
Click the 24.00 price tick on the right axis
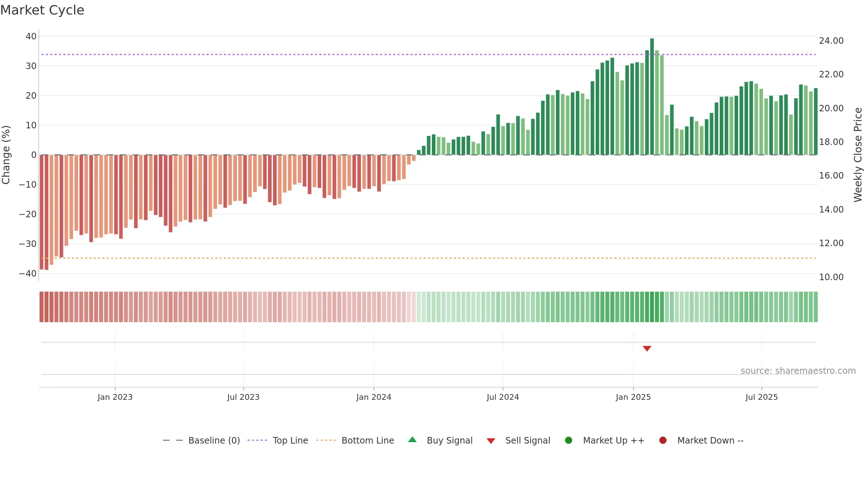[x=831, y=40]
